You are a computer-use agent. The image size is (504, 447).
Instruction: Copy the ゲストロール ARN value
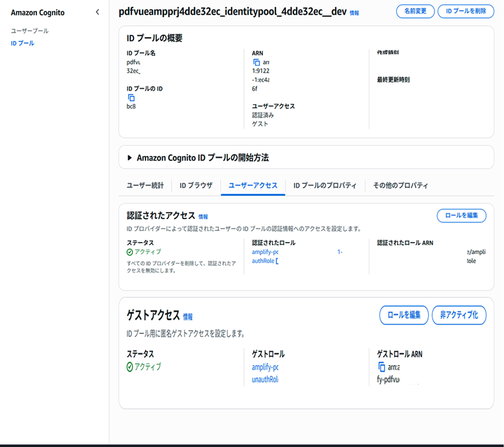point(382,367)
